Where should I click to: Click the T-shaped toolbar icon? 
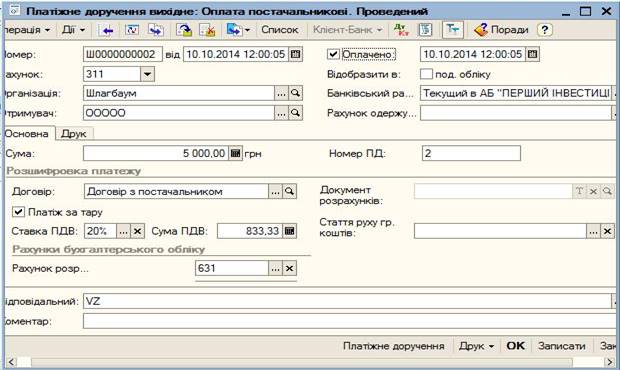[453, 30]
